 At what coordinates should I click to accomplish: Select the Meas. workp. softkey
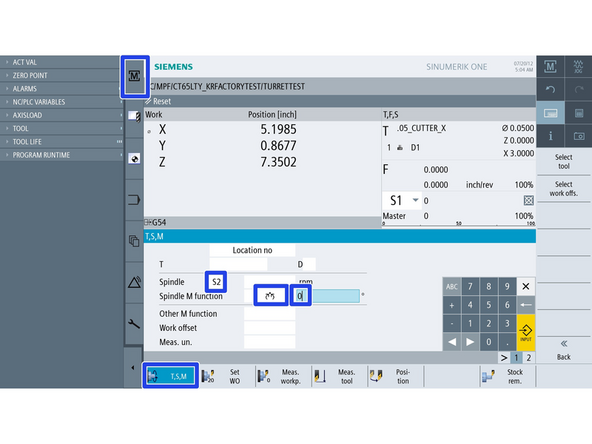[282, 376]
